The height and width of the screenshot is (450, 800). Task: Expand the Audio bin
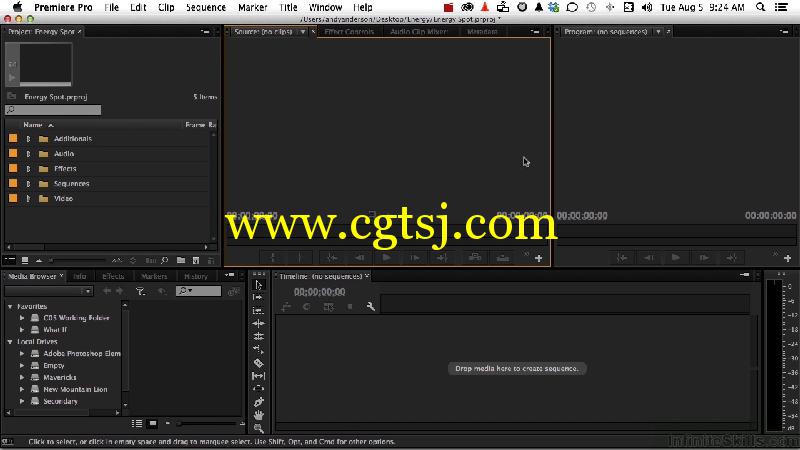pyautogui.click(x=29, y=154)
